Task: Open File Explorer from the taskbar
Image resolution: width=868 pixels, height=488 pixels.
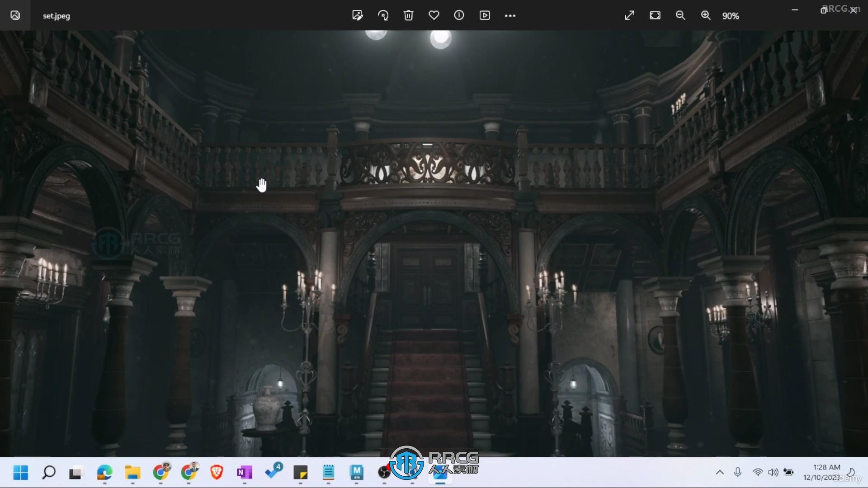Action: [132, 473]
